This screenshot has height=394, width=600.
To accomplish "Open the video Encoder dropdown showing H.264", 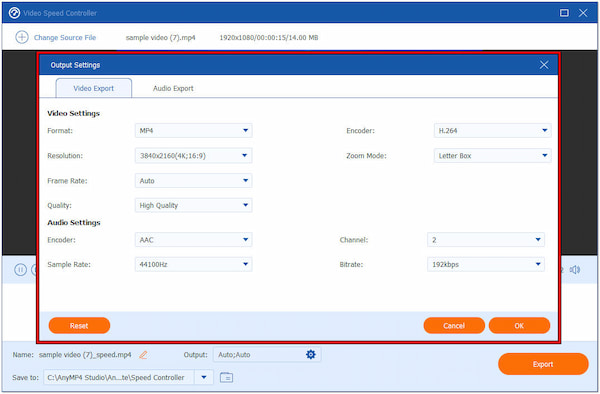I will pos(492,131).
